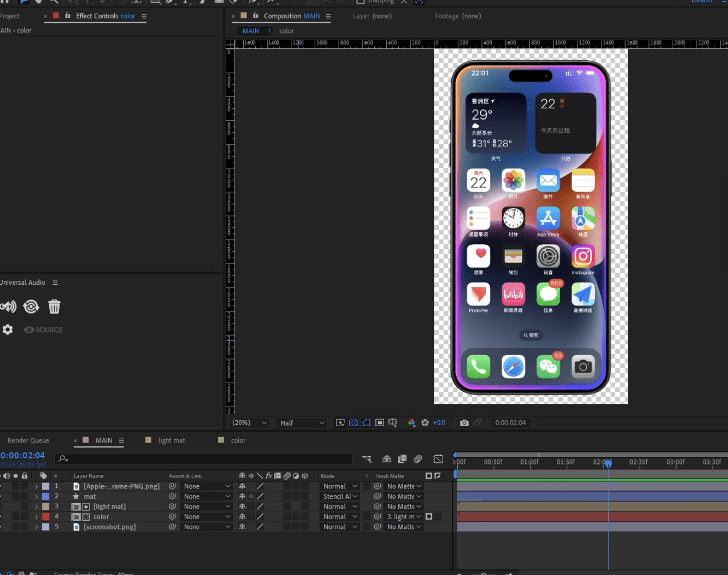Screen dimensions: 728x575
Task: Open the Render Queue tab
Action: click(x=28, y=441)
